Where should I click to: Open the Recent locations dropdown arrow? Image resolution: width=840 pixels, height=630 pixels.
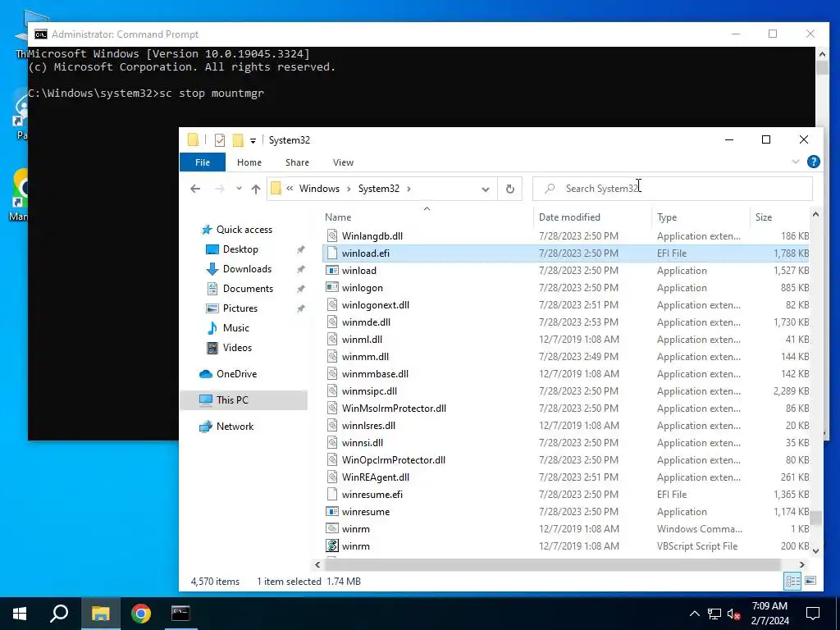tap(239, 189)
